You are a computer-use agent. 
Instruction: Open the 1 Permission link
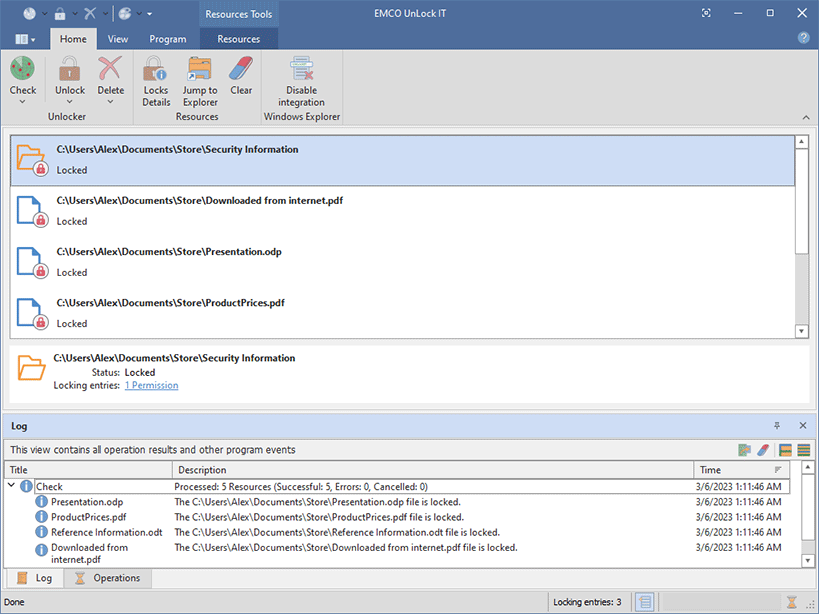[151, 385]
